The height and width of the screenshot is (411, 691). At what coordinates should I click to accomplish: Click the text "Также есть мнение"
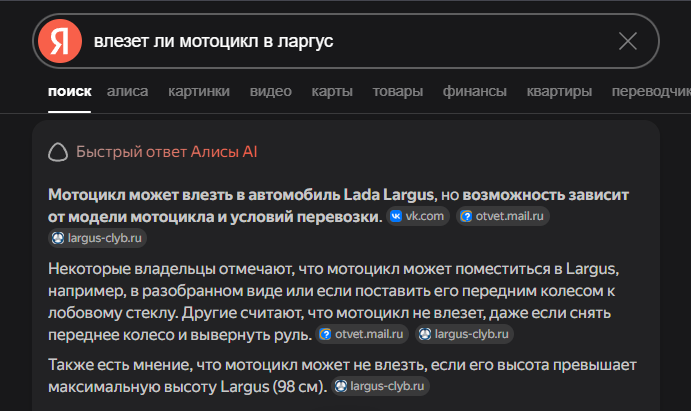(120, 365)
